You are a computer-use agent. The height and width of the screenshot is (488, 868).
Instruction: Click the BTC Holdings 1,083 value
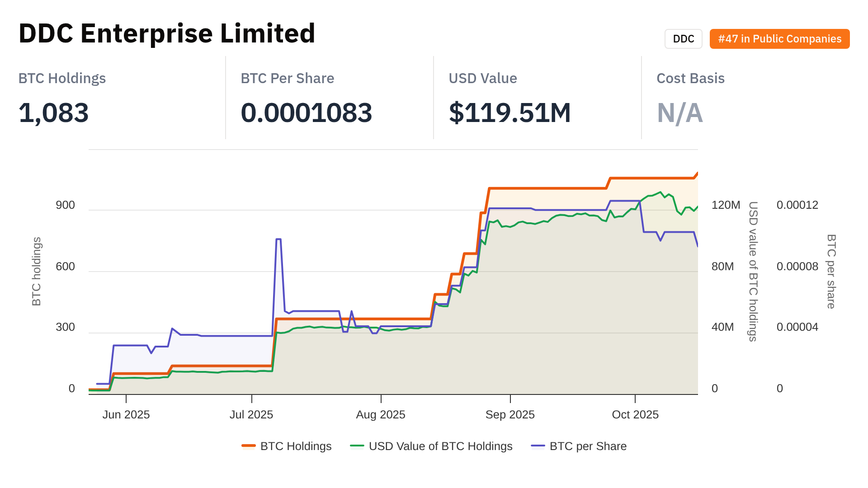(x=53, y=113)
